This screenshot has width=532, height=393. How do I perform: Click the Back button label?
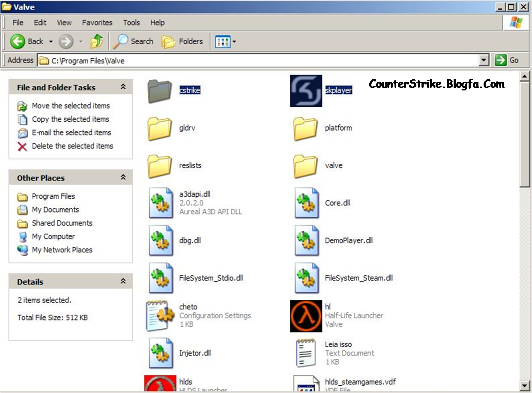point(36,41)
